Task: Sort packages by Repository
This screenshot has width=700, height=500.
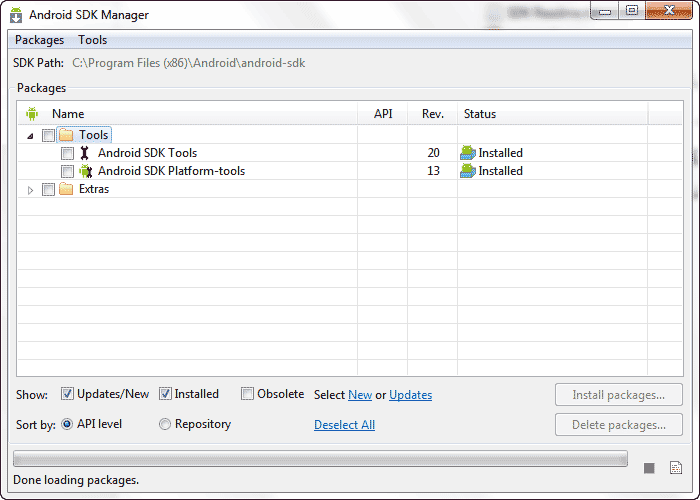Action: (165, 424)
